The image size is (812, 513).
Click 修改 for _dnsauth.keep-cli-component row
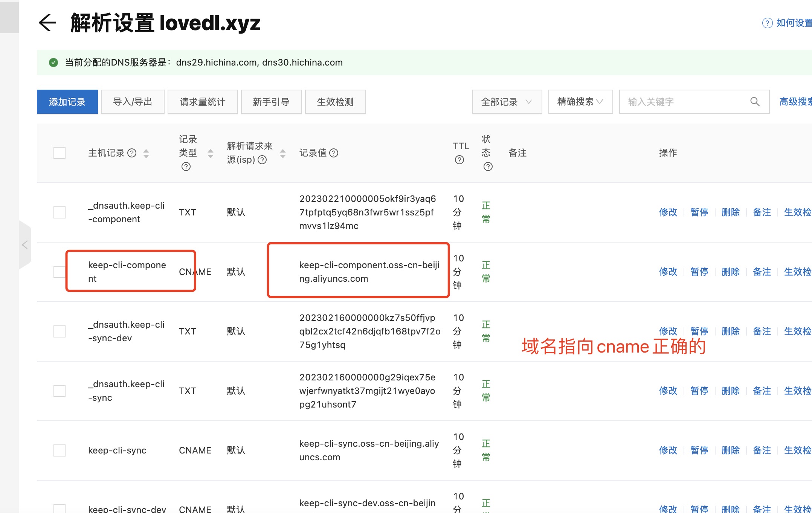pyautogui.click(x=668, y=212)
